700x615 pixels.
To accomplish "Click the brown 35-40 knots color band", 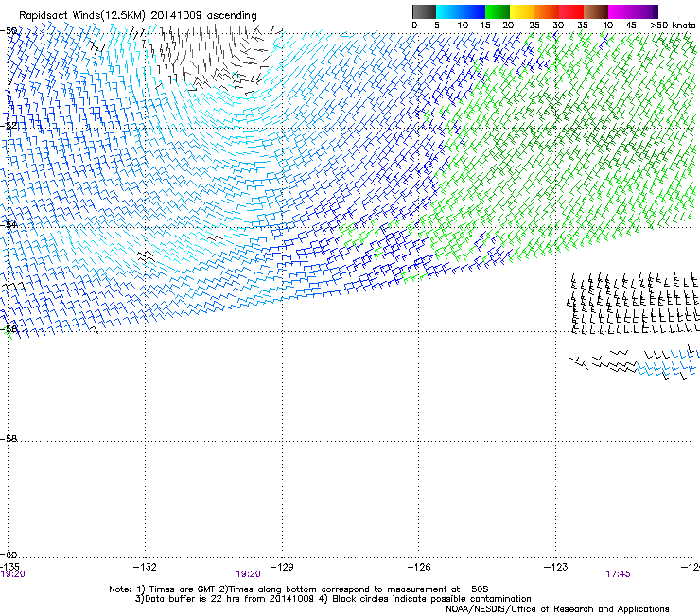I will (596, 11).
